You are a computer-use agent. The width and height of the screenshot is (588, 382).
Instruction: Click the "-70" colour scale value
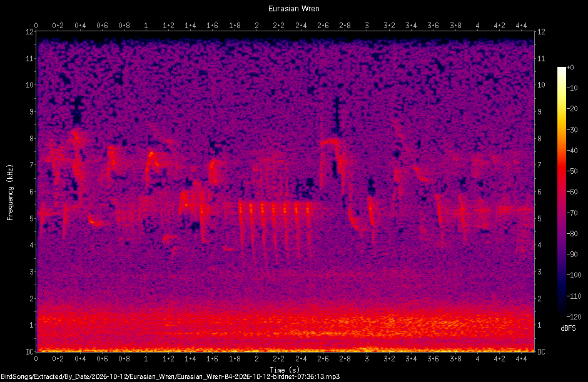pos(572,213)
